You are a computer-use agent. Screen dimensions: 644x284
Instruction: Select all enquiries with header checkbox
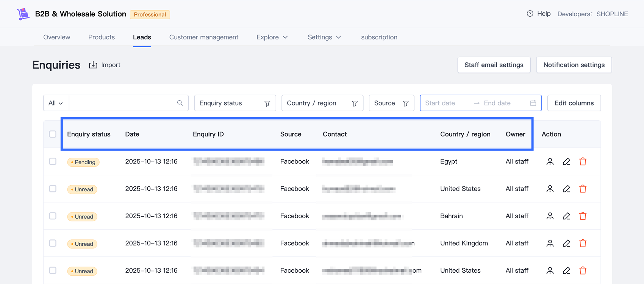coord(53,134)
